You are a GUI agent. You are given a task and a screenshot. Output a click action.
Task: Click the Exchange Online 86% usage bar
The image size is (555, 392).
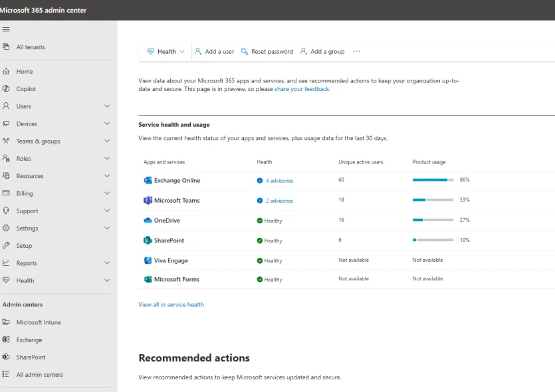(x=433, y=180)
